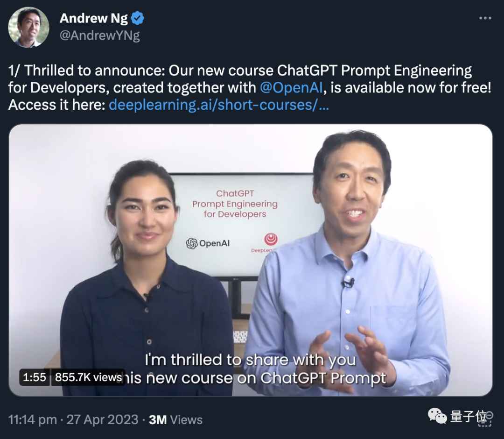The width and height of the screenshot is (504, 439).
Task: Click the 3M Views count
Action: [x=175, y=420]
